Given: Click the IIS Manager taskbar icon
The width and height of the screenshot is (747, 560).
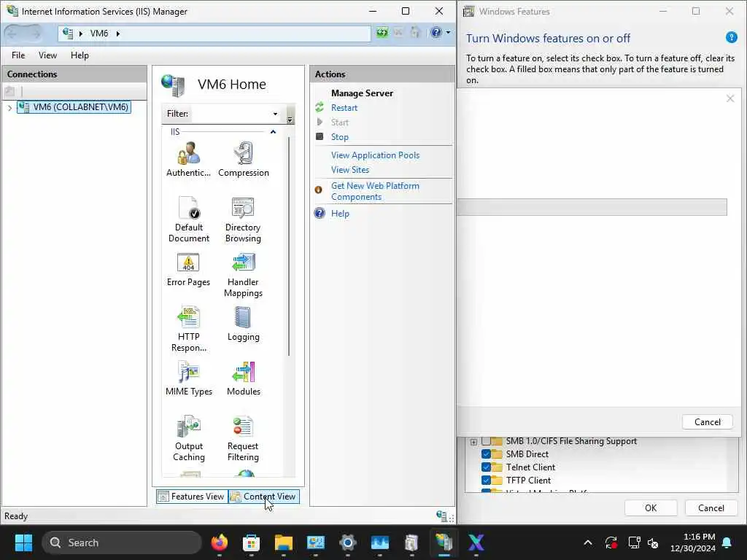Looking at the screenshot, I should [444, 542].
